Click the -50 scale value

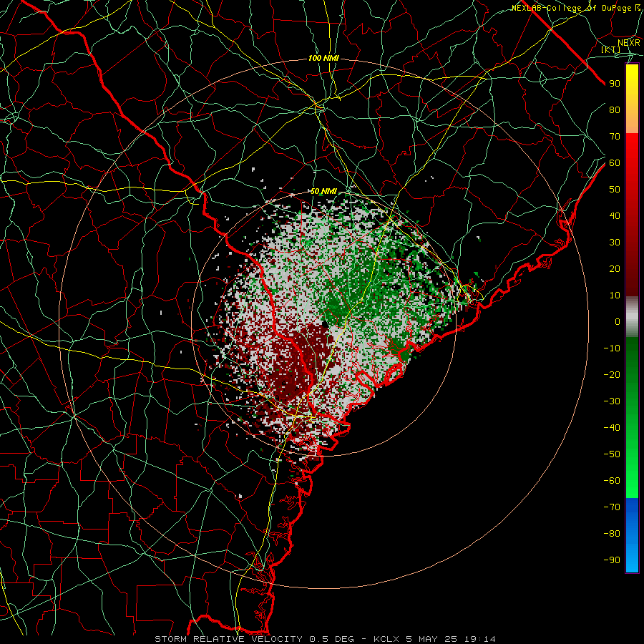coord(612,454)
